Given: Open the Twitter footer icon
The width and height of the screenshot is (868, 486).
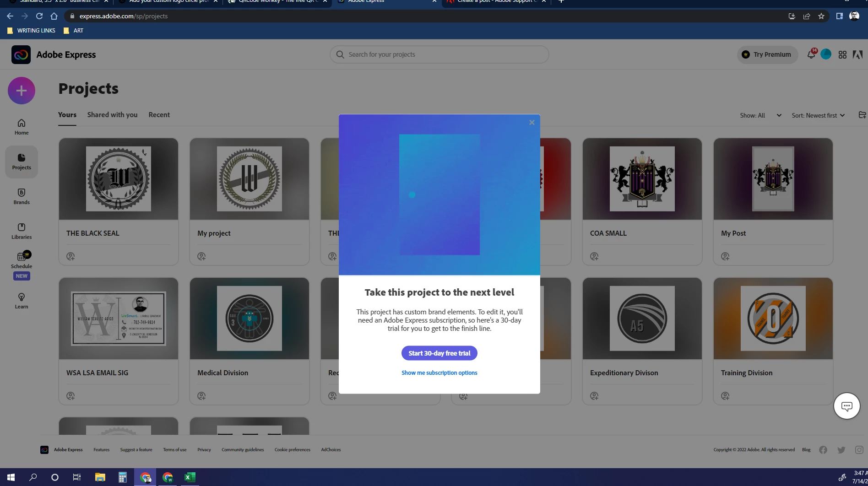Looking at the screenshot, I should (x=841, y=450).
